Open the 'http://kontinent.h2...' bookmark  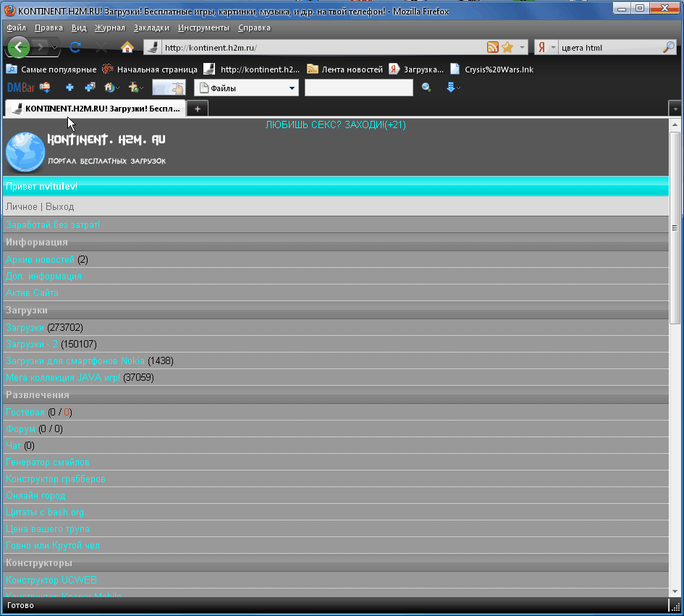pyautogui.click(x=252, y=69)
